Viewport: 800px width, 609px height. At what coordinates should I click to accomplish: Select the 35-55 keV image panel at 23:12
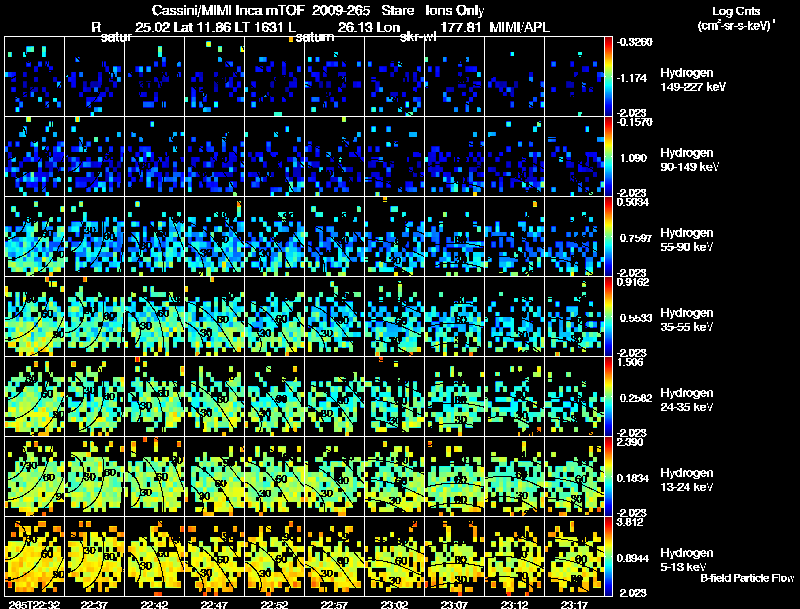pyautogui.click(x=514, y=317)
